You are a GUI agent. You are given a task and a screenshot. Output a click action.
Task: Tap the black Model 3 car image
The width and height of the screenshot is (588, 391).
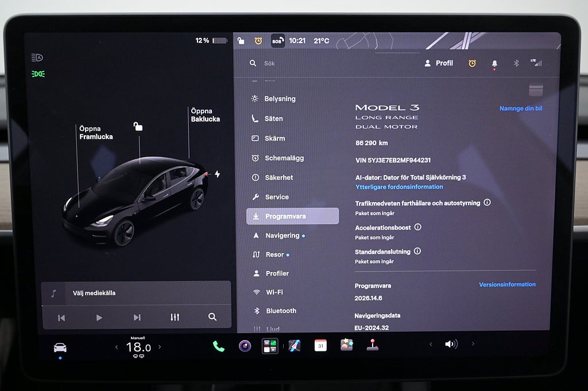coord(136,200)
